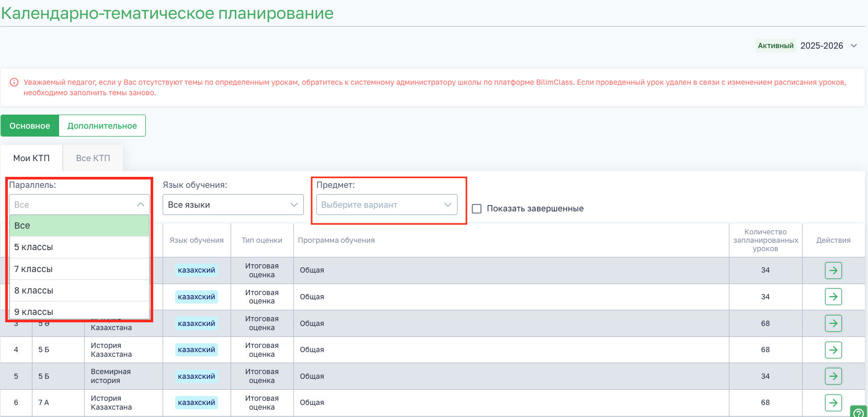
Task: Click the Основное button
Action: point(30,126)
